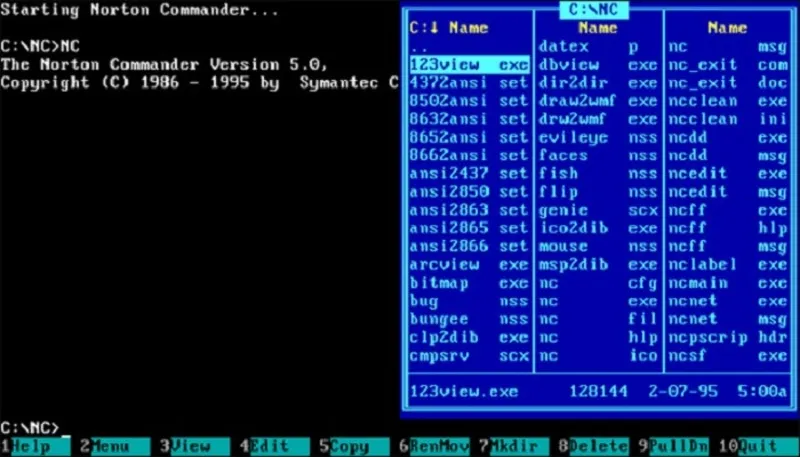Choose Copy in the bottom key bar
The height and width of the screenshot is (457, 800).
click(x=350, y=447)
